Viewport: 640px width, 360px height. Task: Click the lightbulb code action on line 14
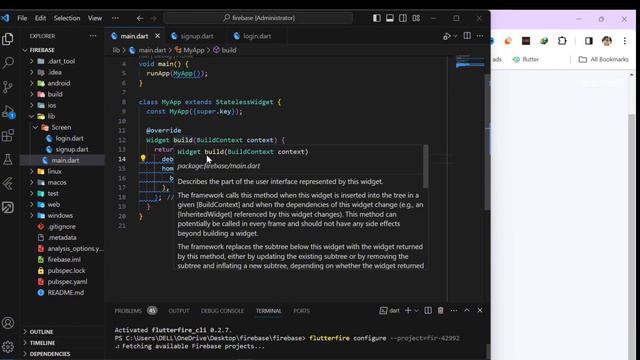click(x=143, y=158)
